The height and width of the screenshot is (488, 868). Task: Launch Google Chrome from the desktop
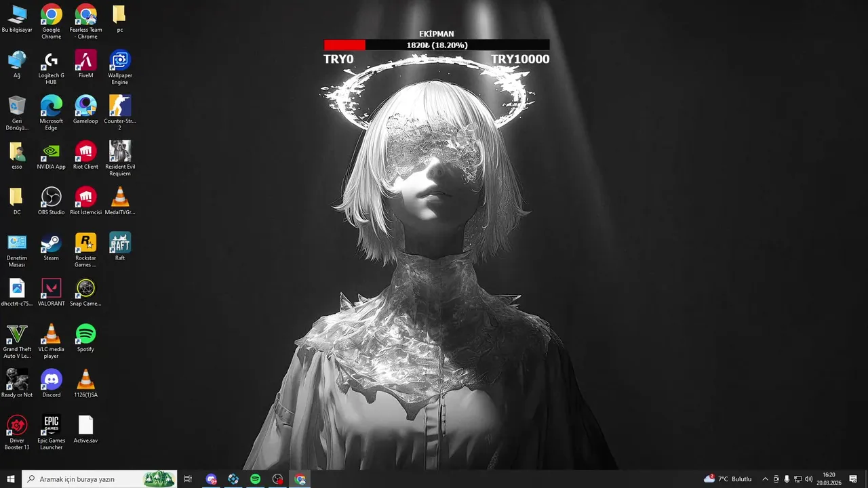(x=51, y=21)
